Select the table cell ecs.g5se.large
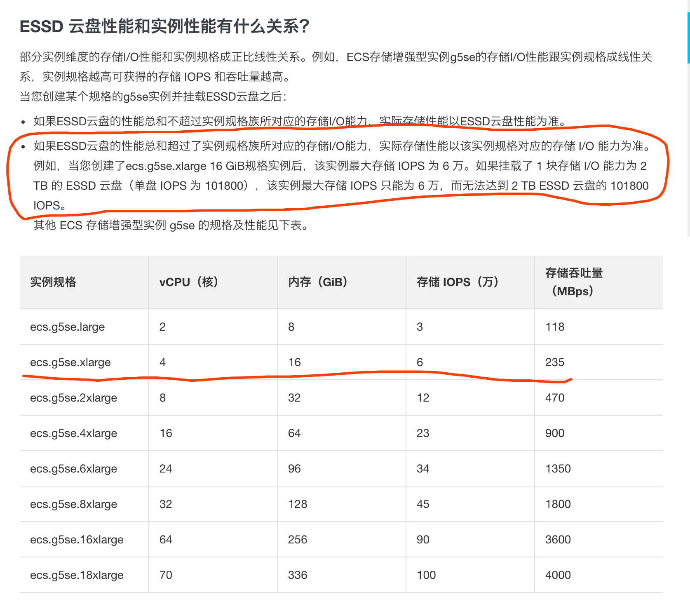The width and height of the screenshot is (690, 616). click(x=67, y=326)
